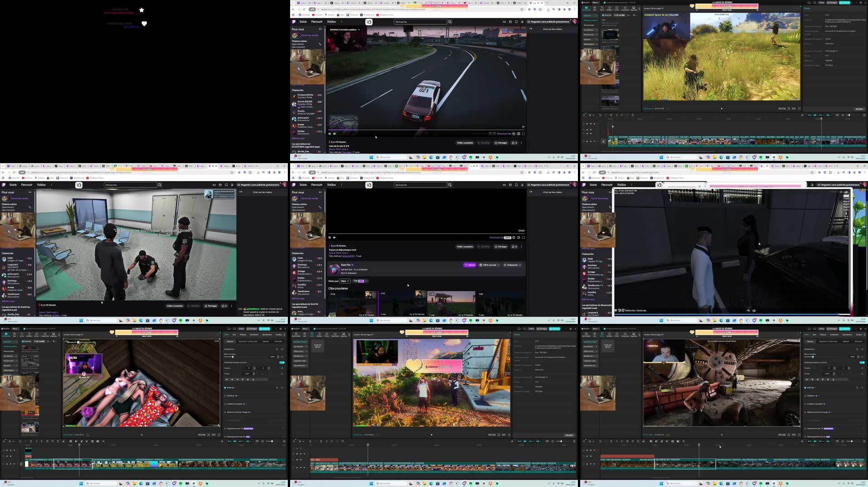This screenshot has height=487, width=868.
Task: Click 'Partager' button under police car clip
Action: (501, 143)
